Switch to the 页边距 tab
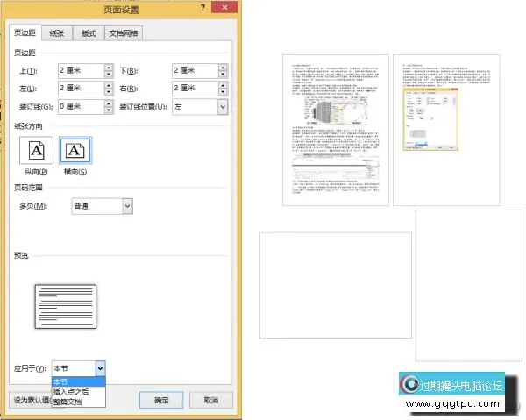This screenshot has width=526, height=420. (25, 32)
